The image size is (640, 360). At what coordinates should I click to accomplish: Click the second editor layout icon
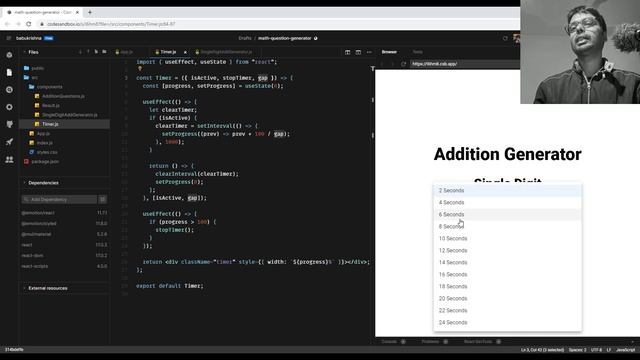(x=358, y=52)
